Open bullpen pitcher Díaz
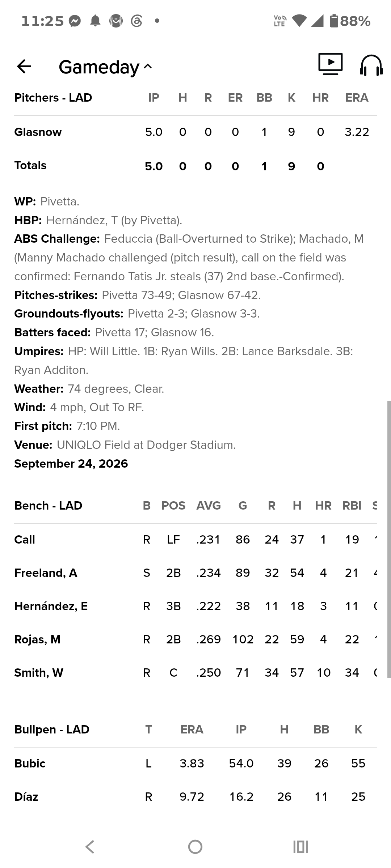The width and height of the screenshot is (391, 868). [x=195, y=797]
